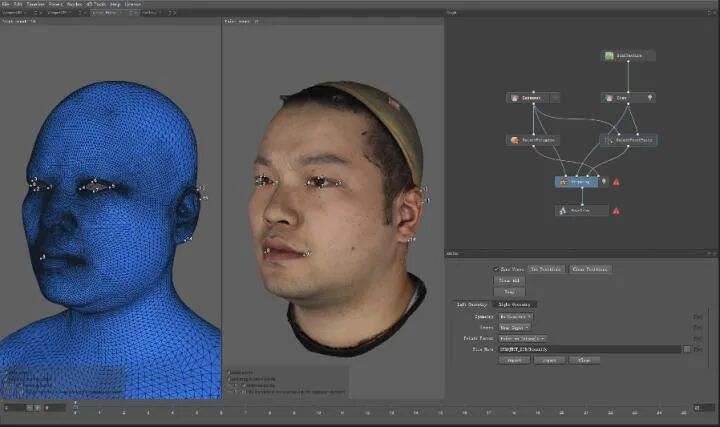Viewport: 720px width, 427px height.
Task: Click the browse icon beside the File Name field
Action: pyautogui.click(x=686, y=349)
